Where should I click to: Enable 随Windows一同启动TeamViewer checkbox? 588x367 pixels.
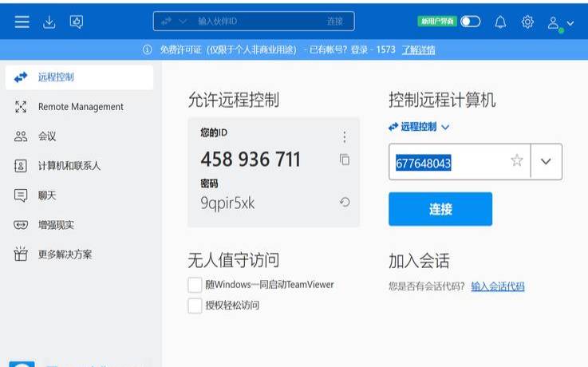pos(195,285)
